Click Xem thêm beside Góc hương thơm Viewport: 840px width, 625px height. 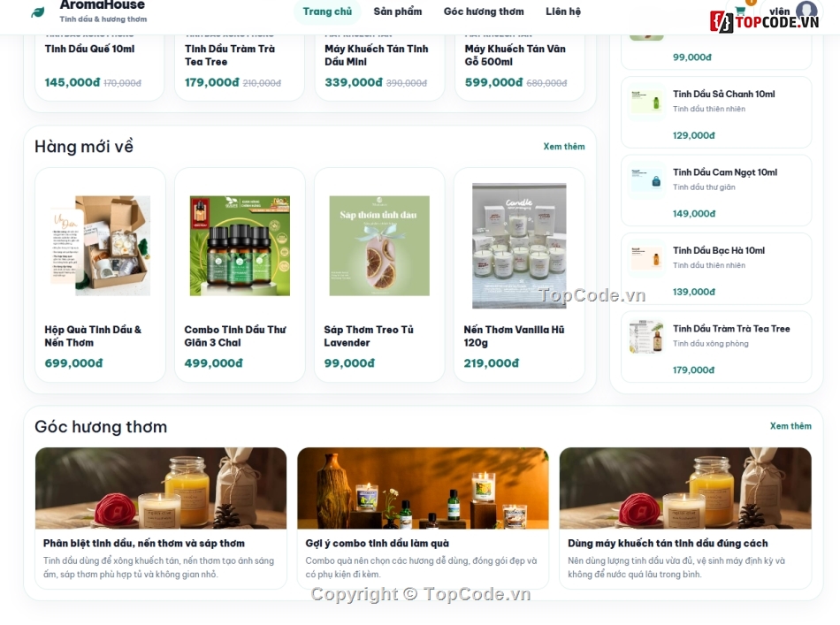tap(790, 426)
